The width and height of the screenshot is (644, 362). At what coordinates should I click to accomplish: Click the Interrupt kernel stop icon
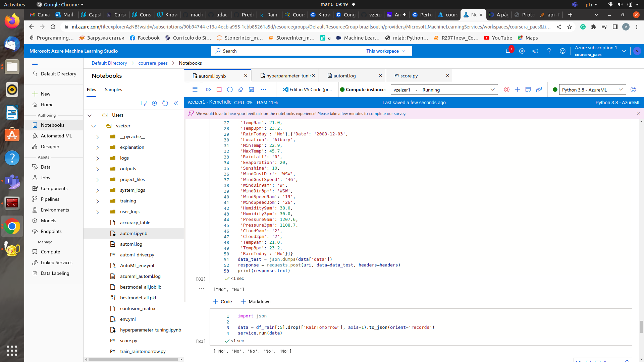(219, 89)
